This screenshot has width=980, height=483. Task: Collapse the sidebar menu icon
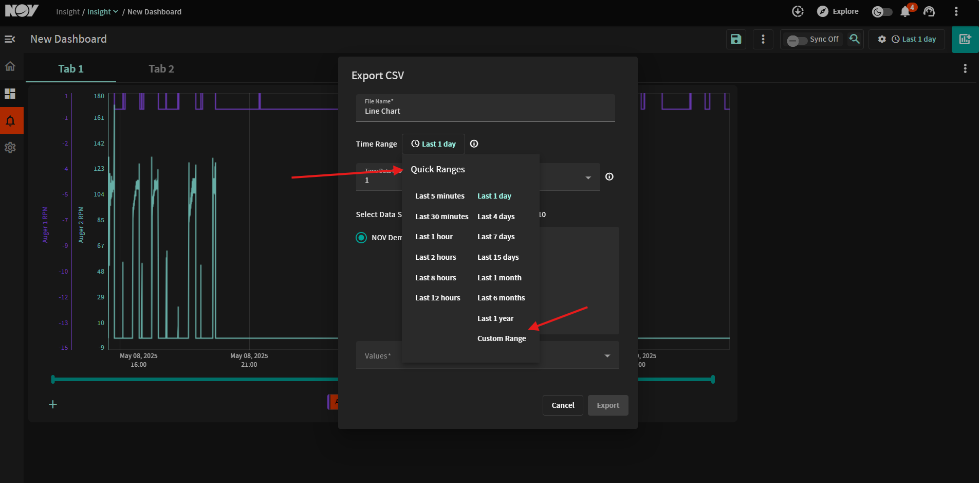coord(10,39)
